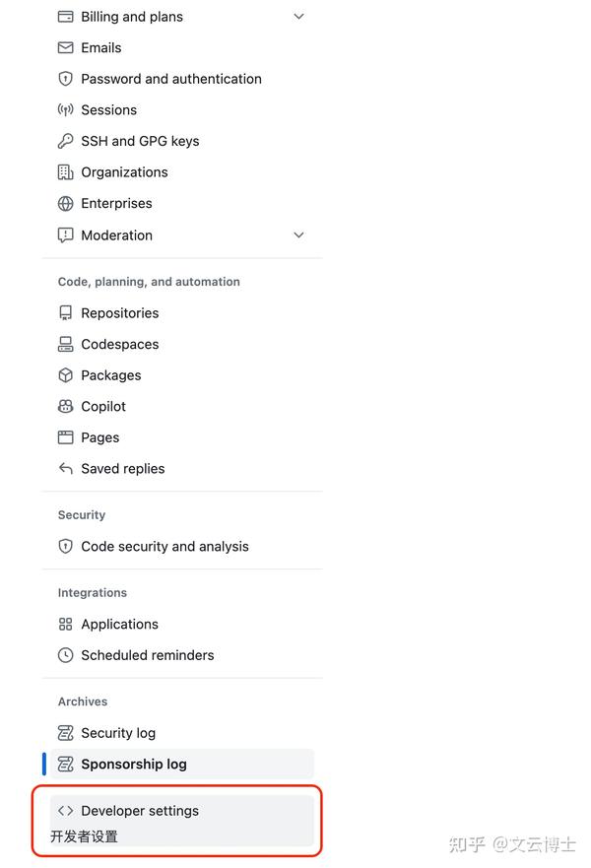Click the Emails envelope icon
591x868 pixels.
pyautogui.click(x=64, y=47)
